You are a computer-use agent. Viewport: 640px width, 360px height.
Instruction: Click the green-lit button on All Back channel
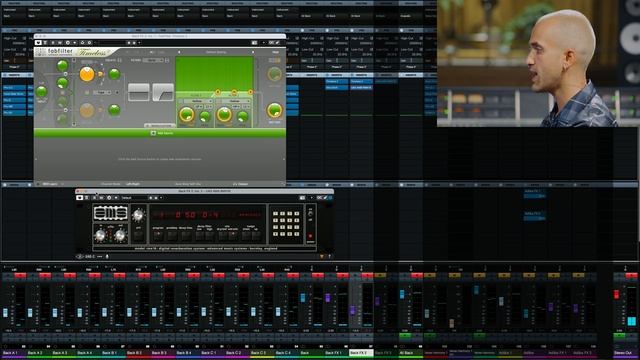coord(405,336)
